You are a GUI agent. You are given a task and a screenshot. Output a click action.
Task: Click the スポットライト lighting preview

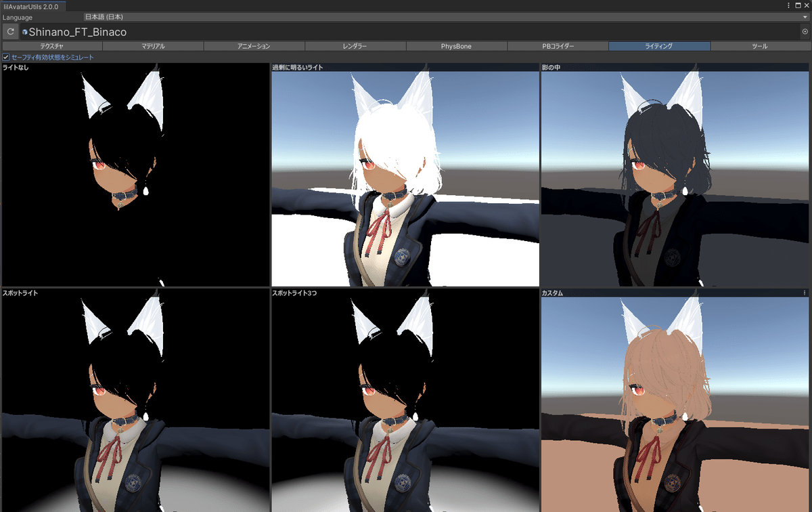pyautogui.click(x=135, y=400)
